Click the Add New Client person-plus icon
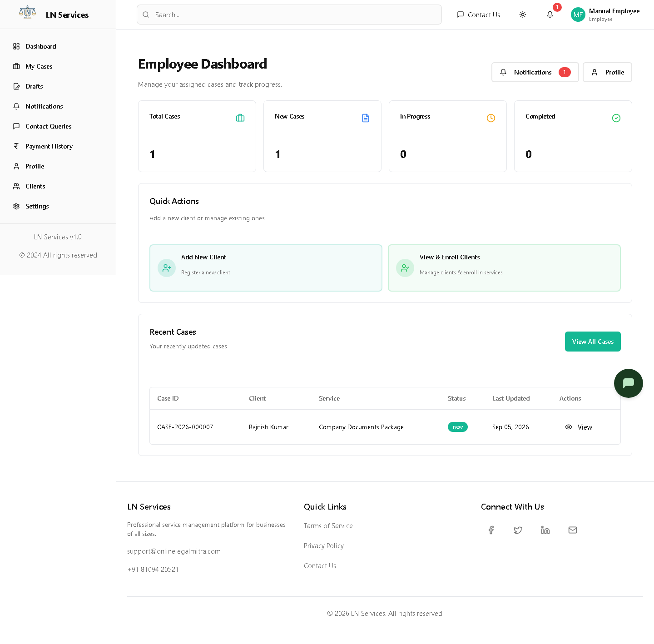This screenshot has width=654, height=644. (167, 268)
